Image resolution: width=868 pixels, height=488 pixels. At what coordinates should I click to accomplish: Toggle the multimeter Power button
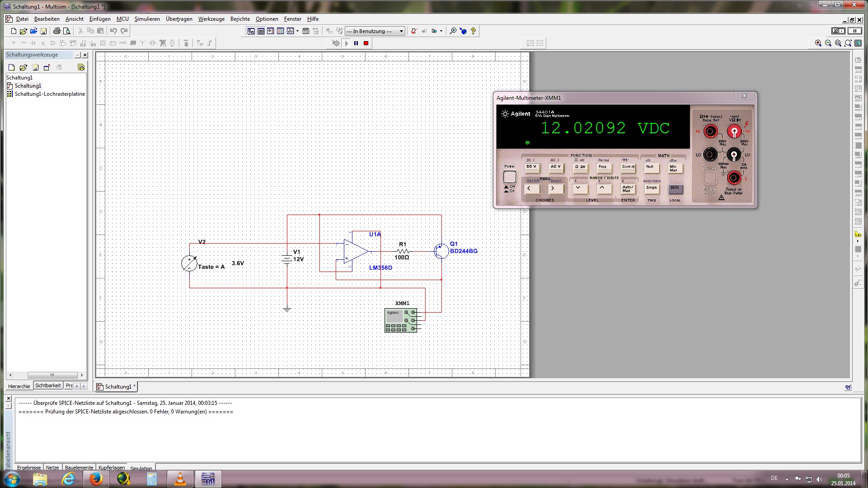click(x=510, y=177)
